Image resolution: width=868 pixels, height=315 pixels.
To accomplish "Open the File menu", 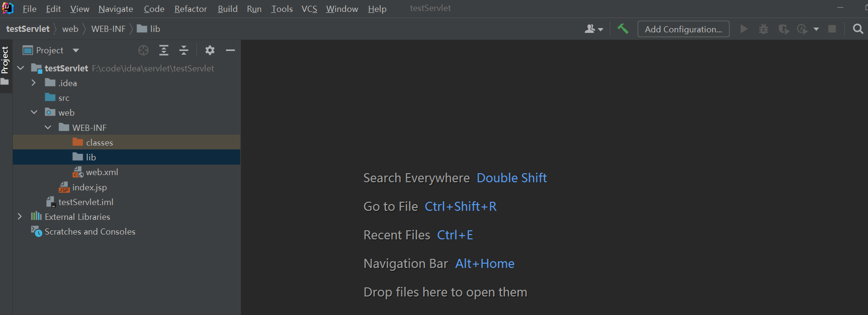I will [29, 9].
